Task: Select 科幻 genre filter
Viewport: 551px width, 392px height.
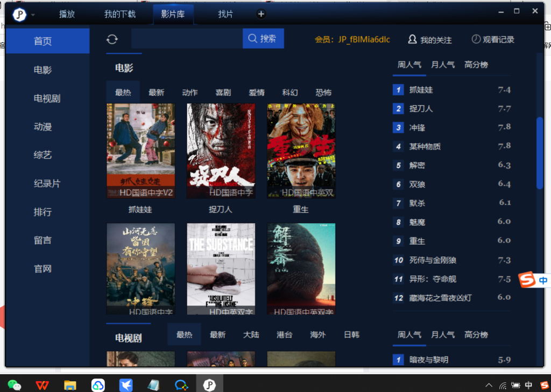Action: click(290, 92)
